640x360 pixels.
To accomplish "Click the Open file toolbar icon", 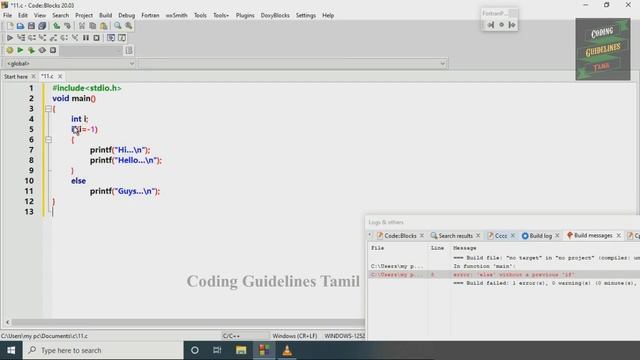I will pos(20,26).
